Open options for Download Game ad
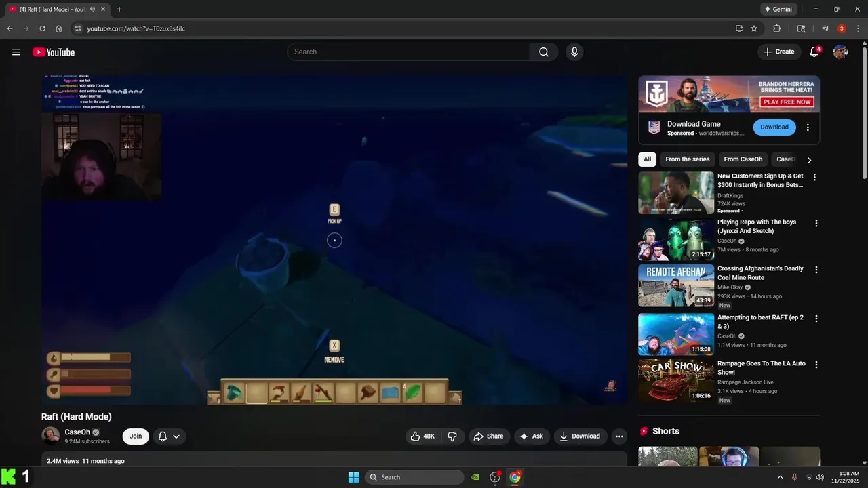The width and height of the screenshot is (868, 488). [x=808, y=127]
